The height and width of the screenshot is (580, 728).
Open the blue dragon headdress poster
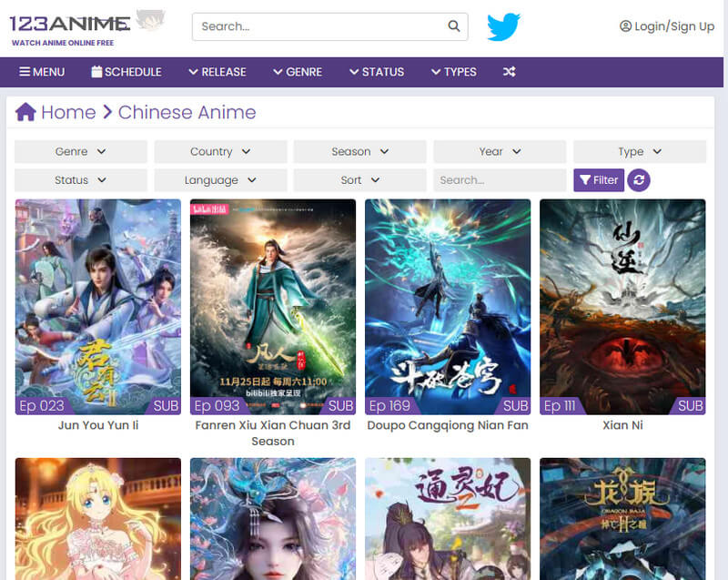point(273,519)
